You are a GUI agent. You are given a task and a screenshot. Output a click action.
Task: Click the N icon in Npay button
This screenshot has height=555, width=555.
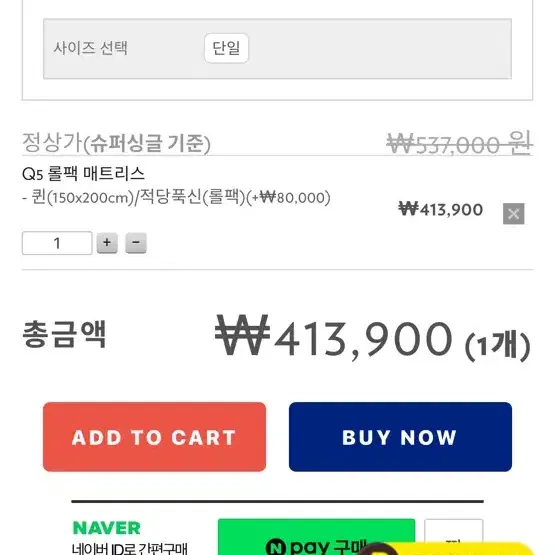(x=276, y=547)
